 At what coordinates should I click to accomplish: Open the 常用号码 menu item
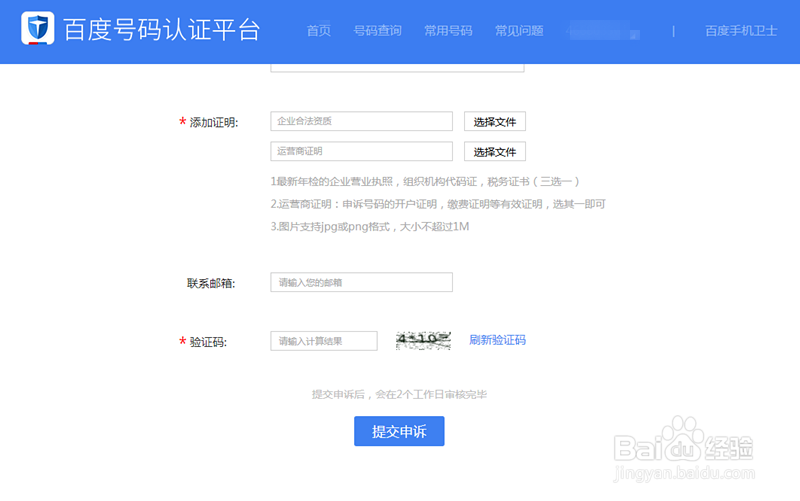pyautogui.click(x=448, y=31)
